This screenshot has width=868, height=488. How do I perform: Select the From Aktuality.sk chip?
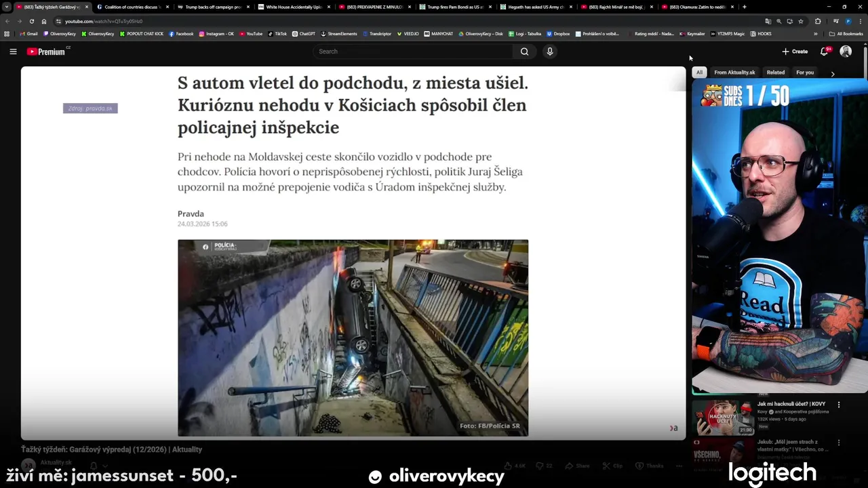click(734, 73)
